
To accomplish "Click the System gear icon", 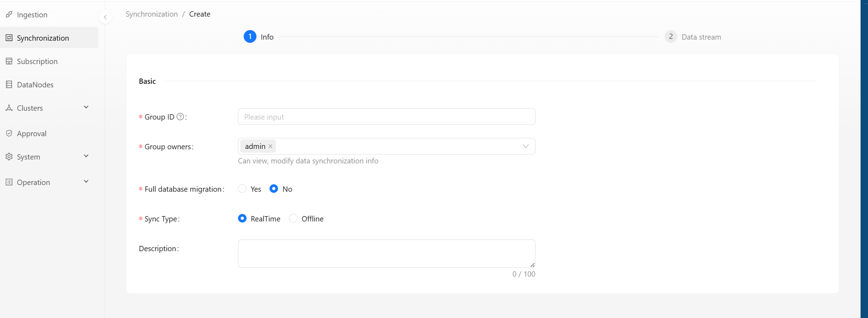I will (9, 157).
